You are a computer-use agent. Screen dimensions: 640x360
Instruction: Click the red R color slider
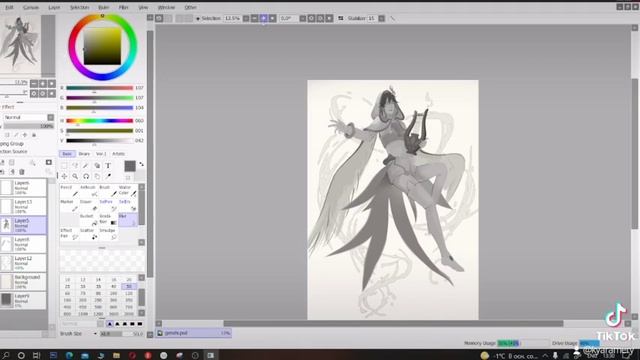[100, 88]
